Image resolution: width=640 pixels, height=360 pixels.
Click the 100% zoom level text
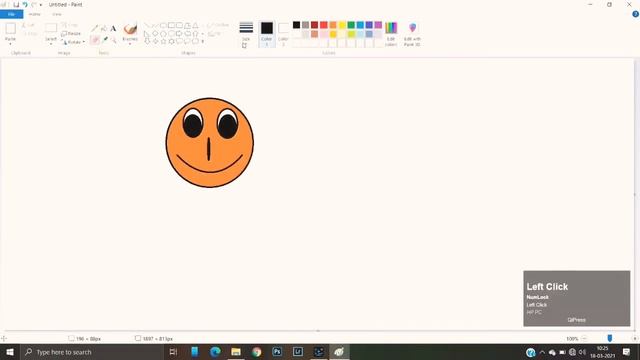(x=572, y=339)
